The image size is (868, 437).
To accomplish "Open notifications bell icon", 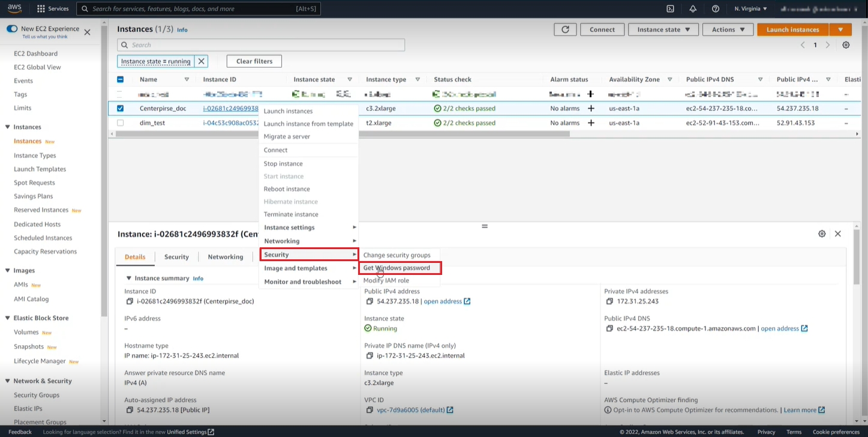I will point(693,9).
